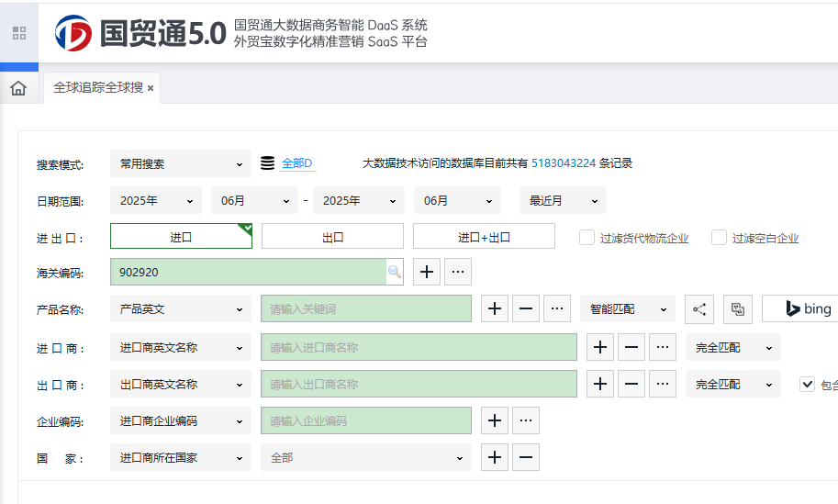Screen dimensions: 838x504
Task: Add a country with the plus button
Action: (495, 457)
